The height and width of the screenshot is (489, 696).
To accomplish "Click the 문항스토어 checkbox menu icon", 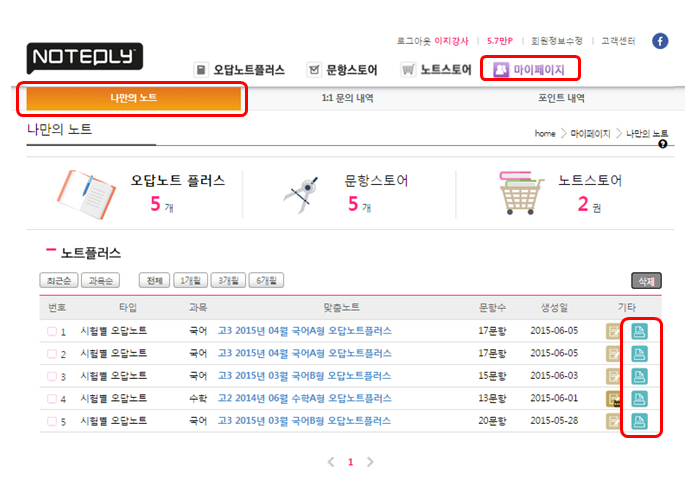I will click(314, 70).
